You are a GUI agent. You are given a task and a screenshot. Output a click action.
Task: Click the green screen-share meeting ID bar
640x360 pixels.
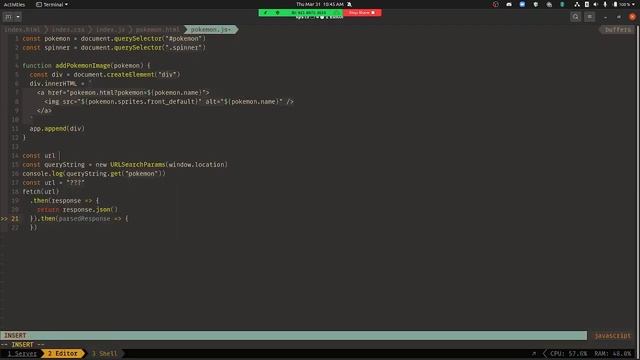(301, 13)
